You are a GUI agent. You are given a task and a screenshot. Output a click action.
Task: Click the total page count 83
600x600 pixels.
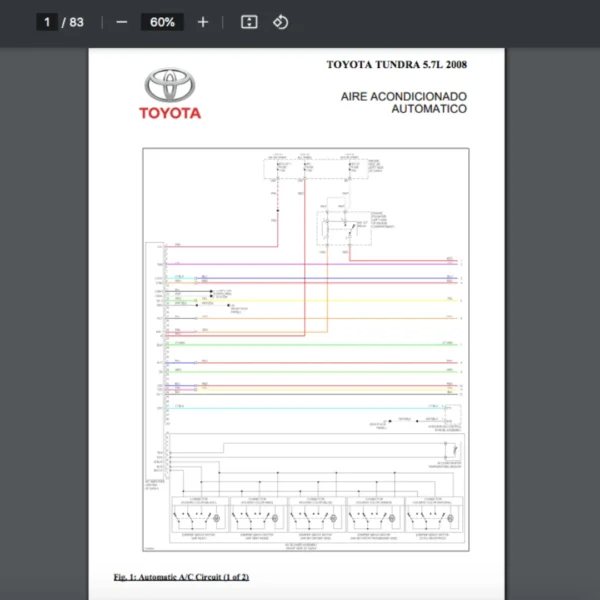coord(77,22)
